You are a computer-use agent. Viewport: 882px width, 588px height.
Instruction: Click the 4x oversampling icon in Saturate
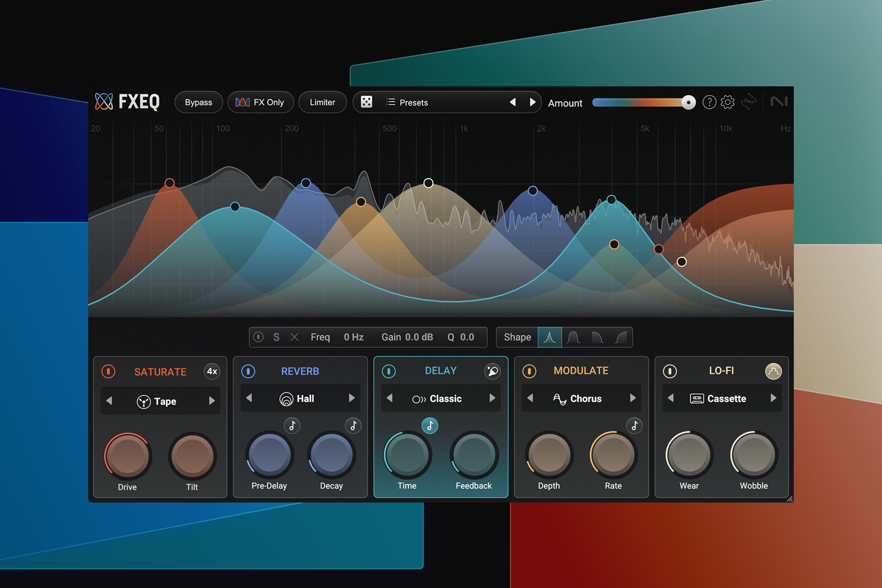point(212,371)
